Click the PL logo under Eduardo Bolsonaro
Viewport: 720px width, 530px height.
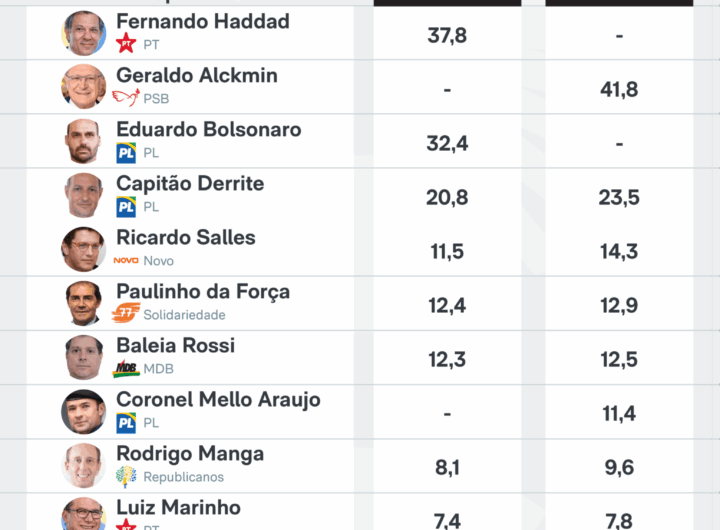tap(126, 152)
